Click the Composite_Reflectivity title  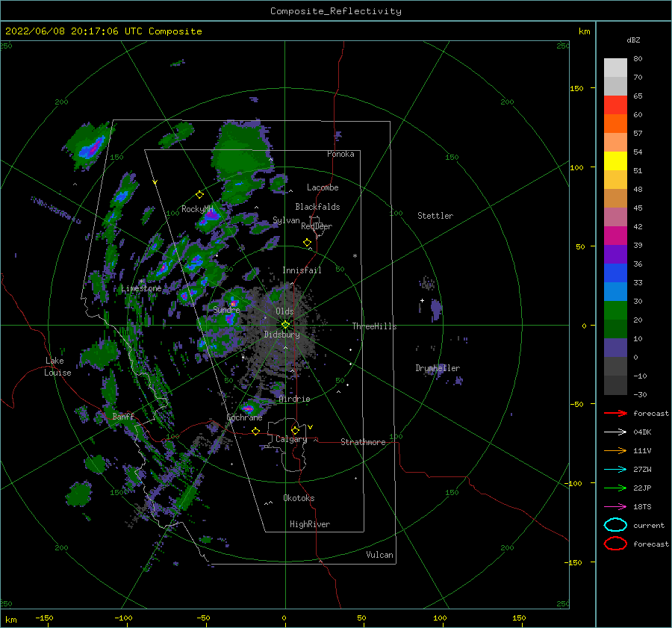pyautogui.click(x=336, y=11)
